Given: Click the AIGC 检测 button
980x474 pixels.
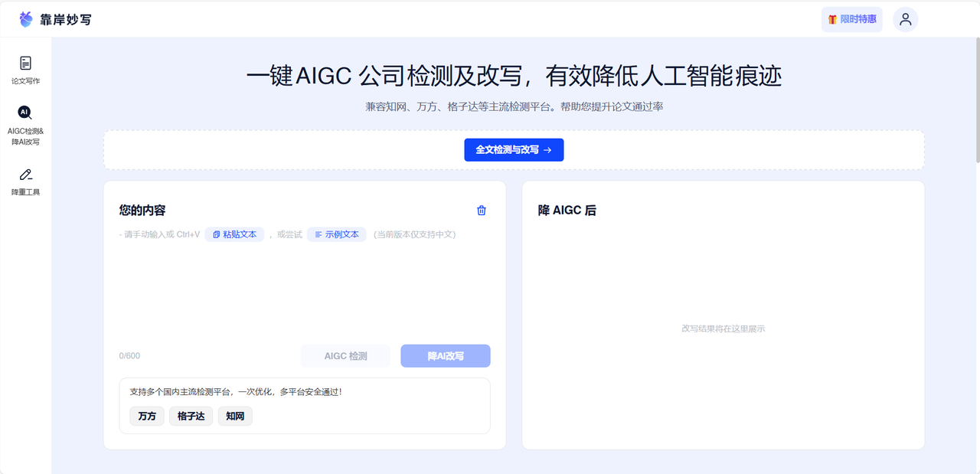Looking at the screenshot, I should (x=346, y=356).
